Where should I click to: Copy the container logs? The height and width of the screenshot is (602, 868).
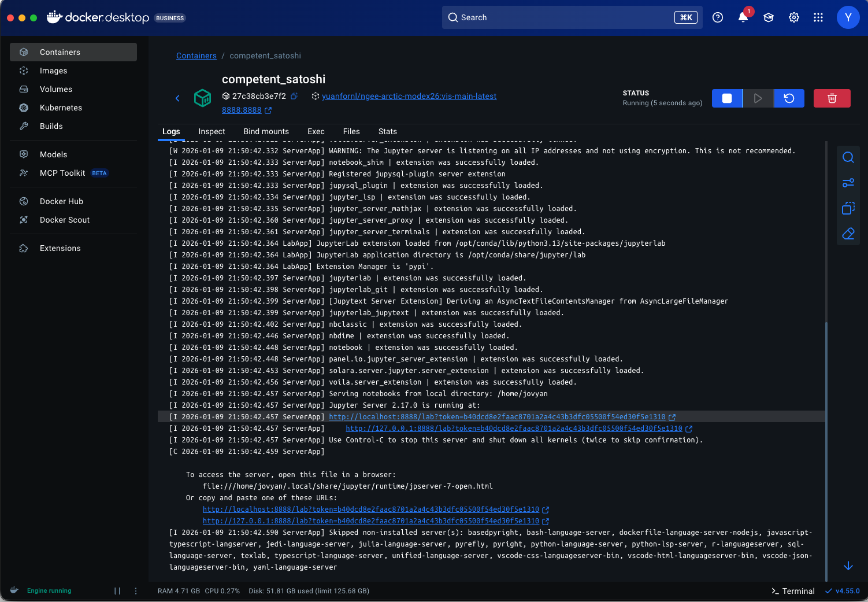[848, 208]
